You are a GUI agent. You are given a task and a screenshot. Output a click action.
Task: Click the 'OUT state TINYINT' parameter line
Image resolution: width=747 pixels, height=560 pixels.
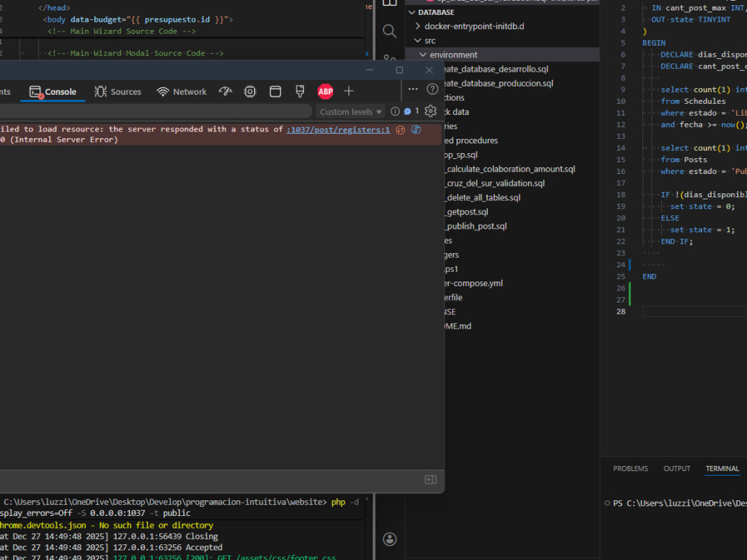click(691, 19)
